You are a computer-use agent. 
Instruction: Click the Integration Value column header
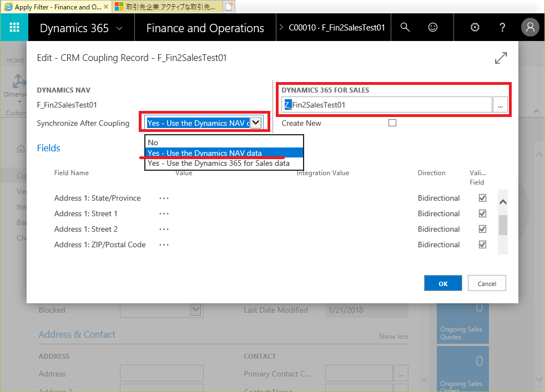[323, 173]
